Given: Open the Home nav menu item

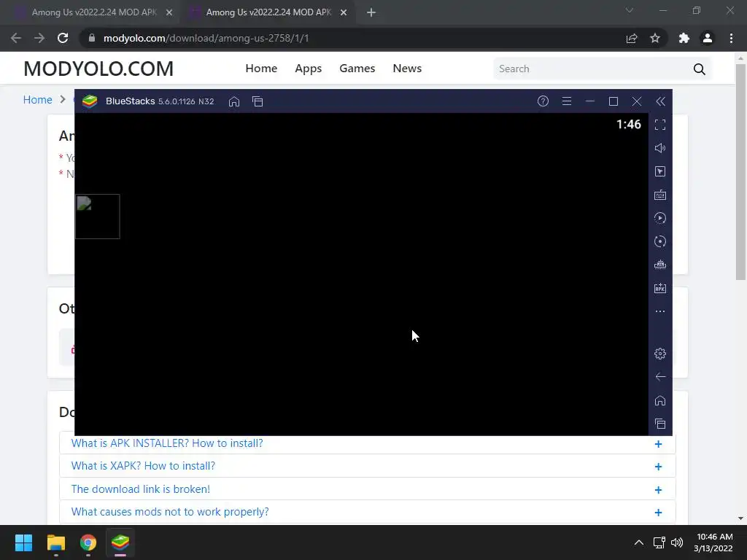Looking at the screenshot, I should (x=261, y=68).
